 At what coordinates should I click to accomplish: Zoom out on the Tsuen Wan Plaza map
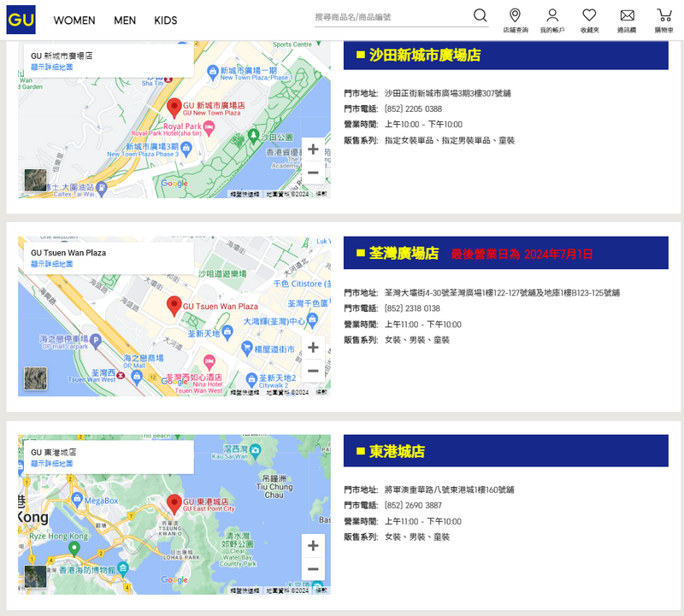pyautogui.click(x=313, y=371)
